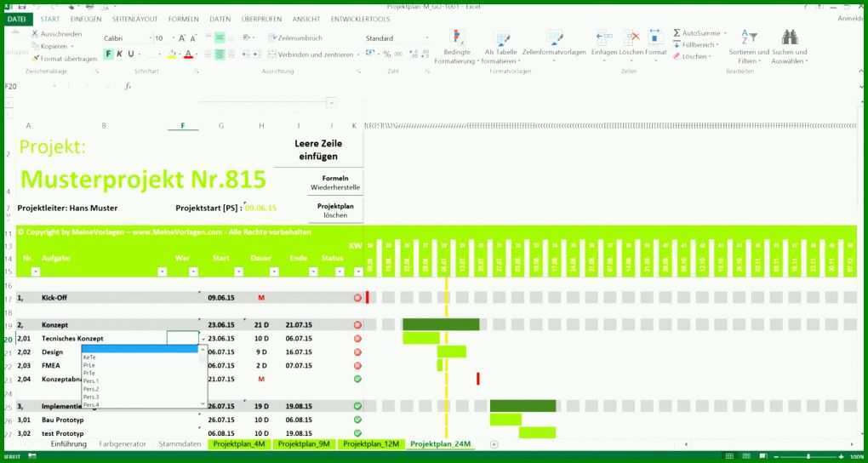Activate the Format übertragen paintbrush
The width and height of the screenshot is (868, 463).
pyautogui.click(x=36, y=58)
